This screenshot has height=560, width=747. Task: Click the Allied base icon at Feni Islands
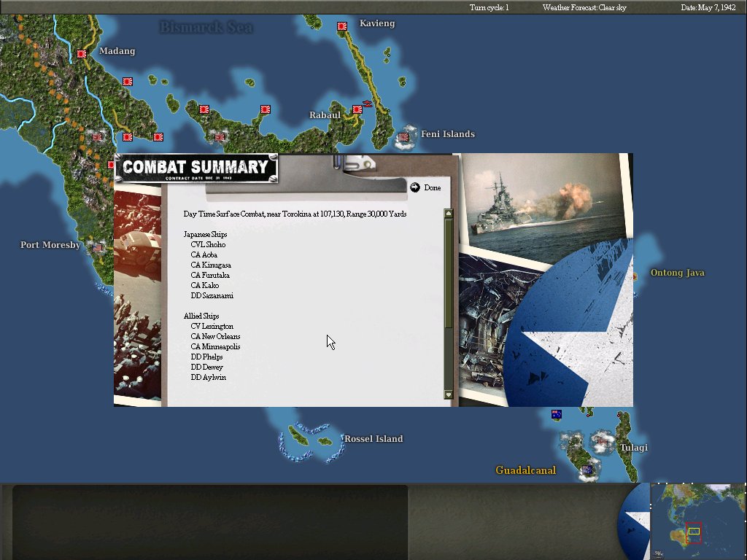pos(404,136)
